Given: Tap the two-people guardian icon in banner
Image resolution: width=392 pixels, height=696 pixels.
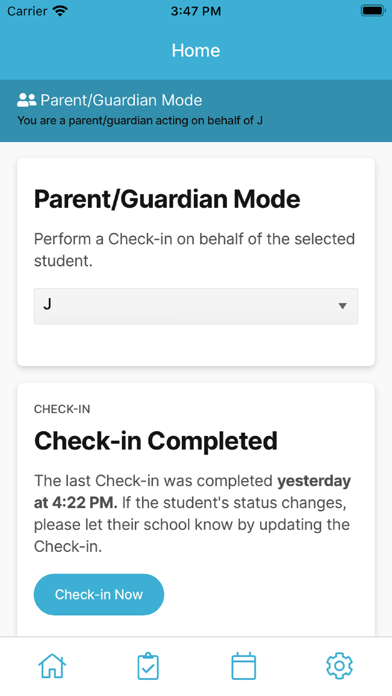Looking at the screenshot, I should (26, 100).
